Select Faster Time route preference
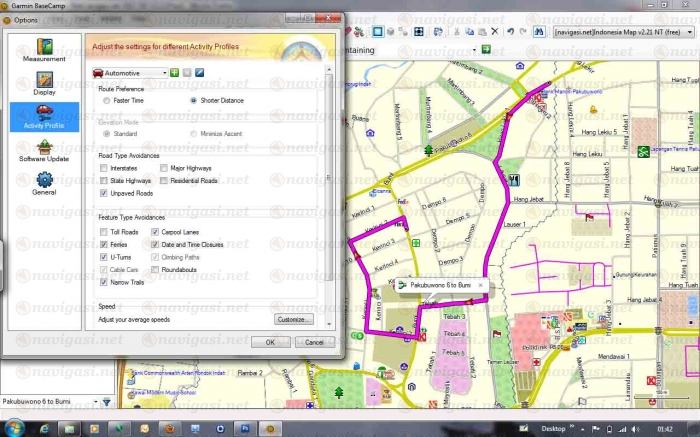Image resolution: width=700 pixels, height=437 pixels. point(105,101)
